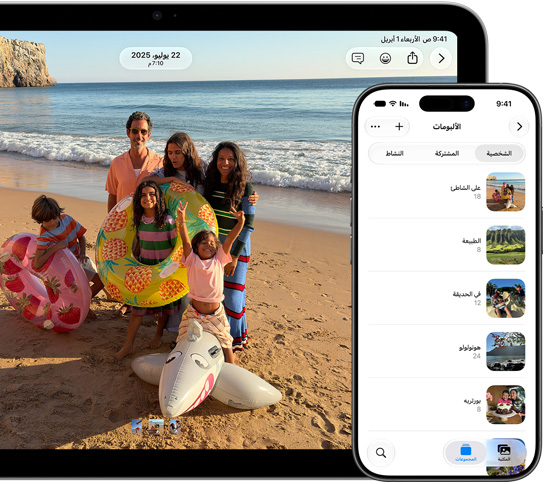This screenshot has height=484, width=544.
Task: Select the المكتبة tab in bottom bar
Action: point(504,453)
